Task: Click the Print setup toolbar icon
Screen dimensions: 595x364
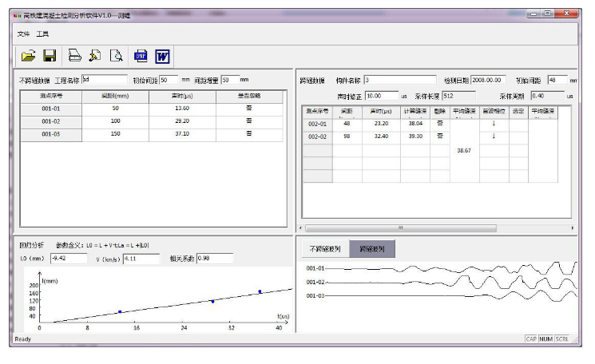Action: 95,56
